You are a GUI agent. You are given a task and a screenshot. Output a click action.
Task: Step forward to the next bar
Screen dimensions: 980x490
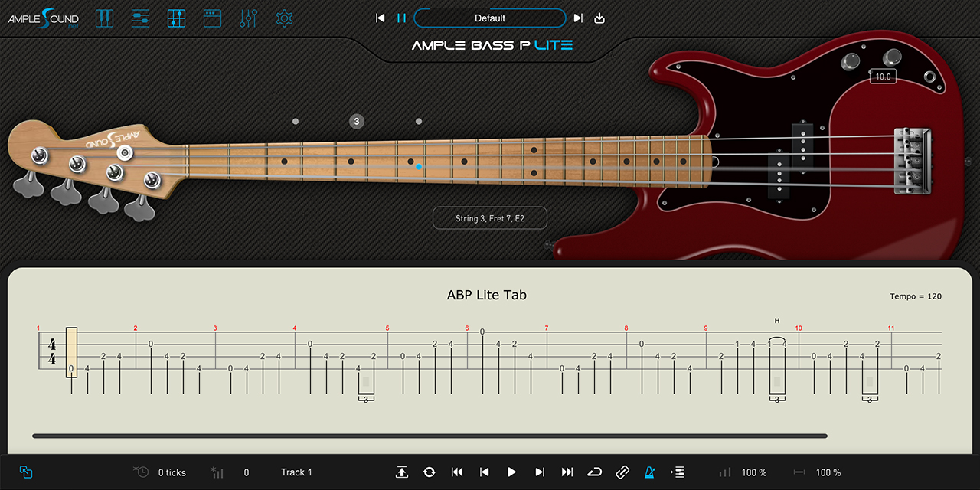(540, 472)
